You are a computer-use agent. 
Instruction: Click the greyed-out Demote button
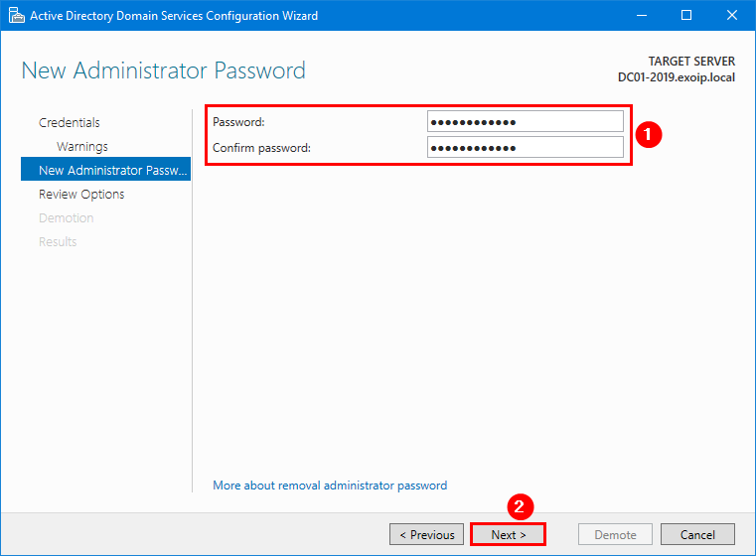615,534
